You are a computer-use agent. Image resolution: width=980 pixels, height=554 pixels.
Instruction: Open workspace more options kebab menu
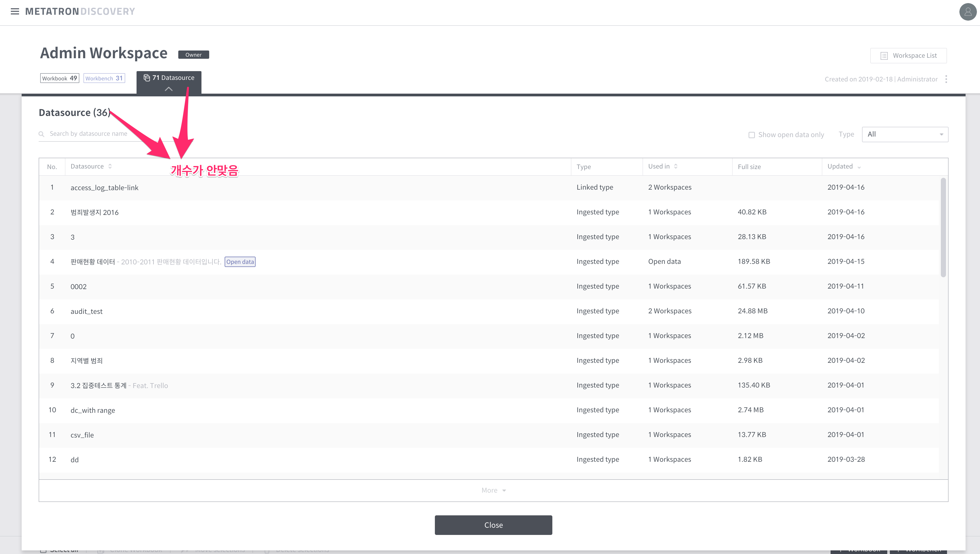(x=946, y=79)
